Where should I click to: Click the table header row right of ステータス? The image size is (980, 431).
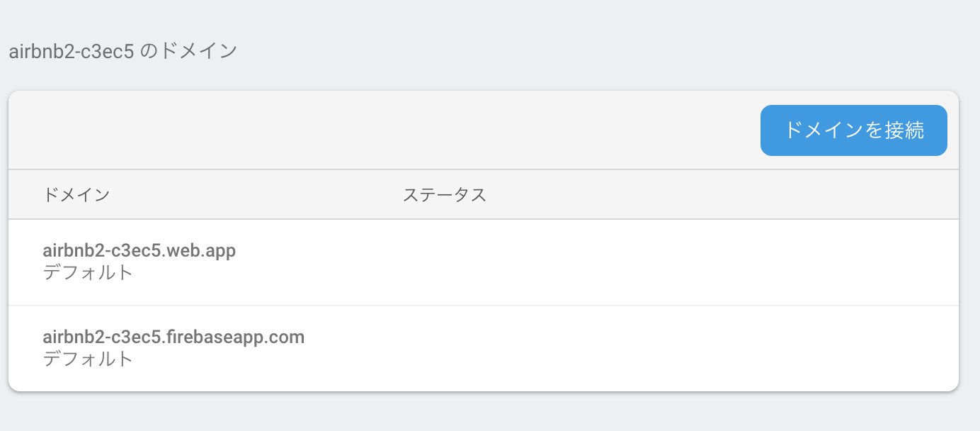pos(708,195)
